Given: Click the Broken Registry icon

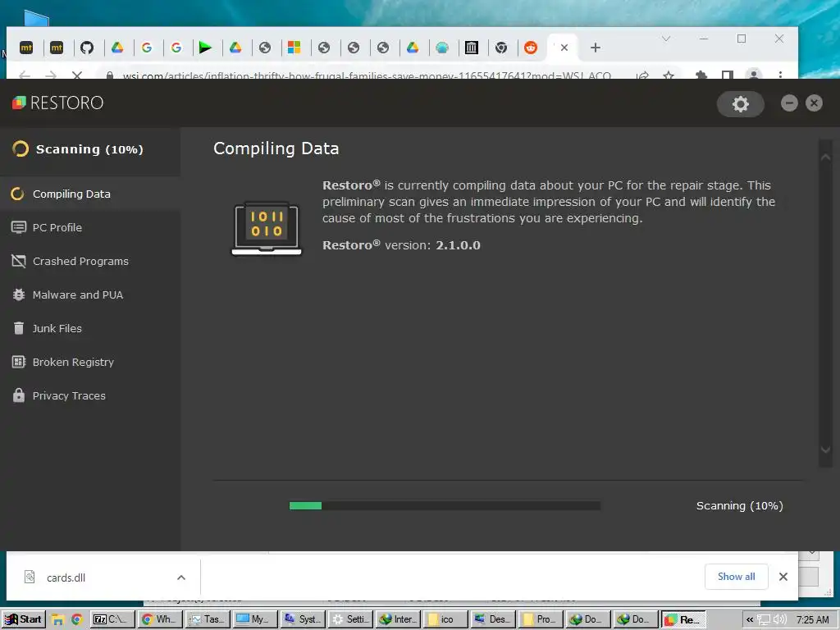Looking at the screenshot, I should point(19,362).
